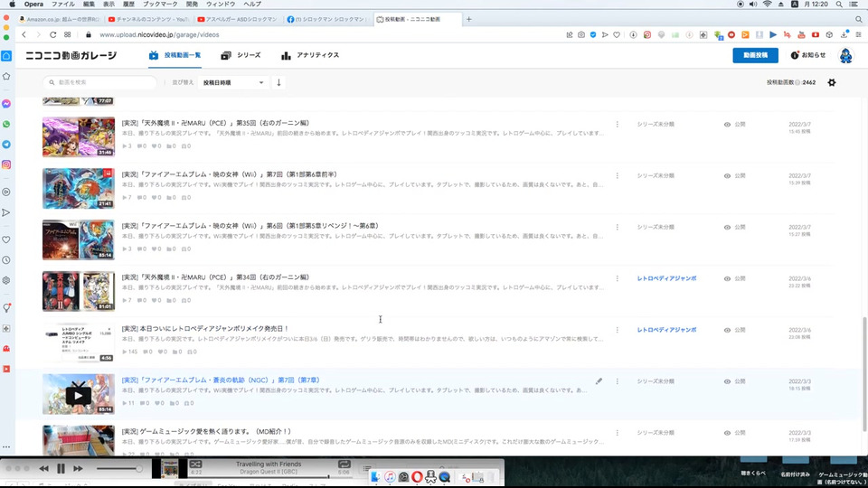Image resolution: width=868 pixels, height=488 pixels.
Task: Toggle visibility eye for リメイク発売日 video
Action: (727, 331)
